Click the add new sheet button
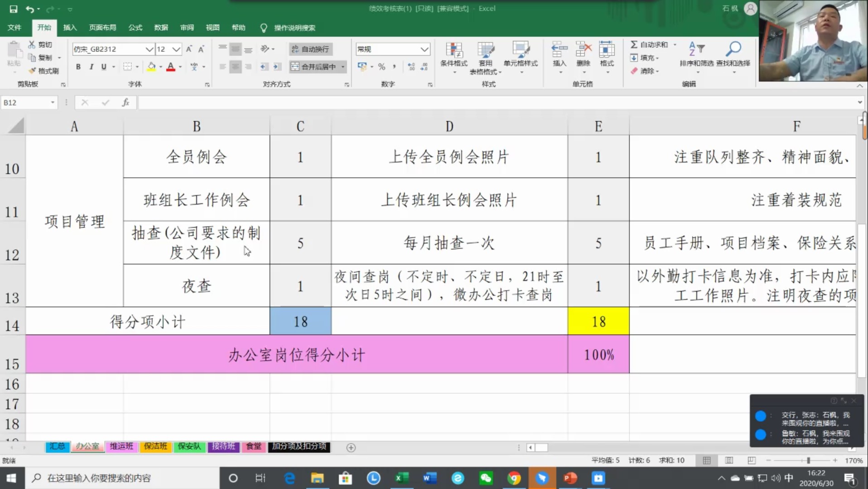Image resolution: width=868 pixels, height=489 pixels. point(351,447)
